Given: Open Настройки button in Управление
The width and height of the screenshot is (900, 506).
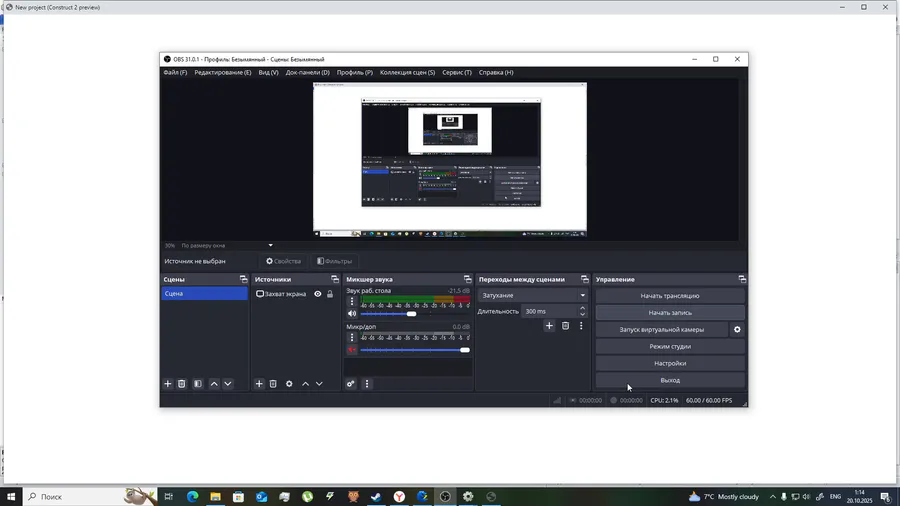Looking at the screenshot, I should point(670,363).
